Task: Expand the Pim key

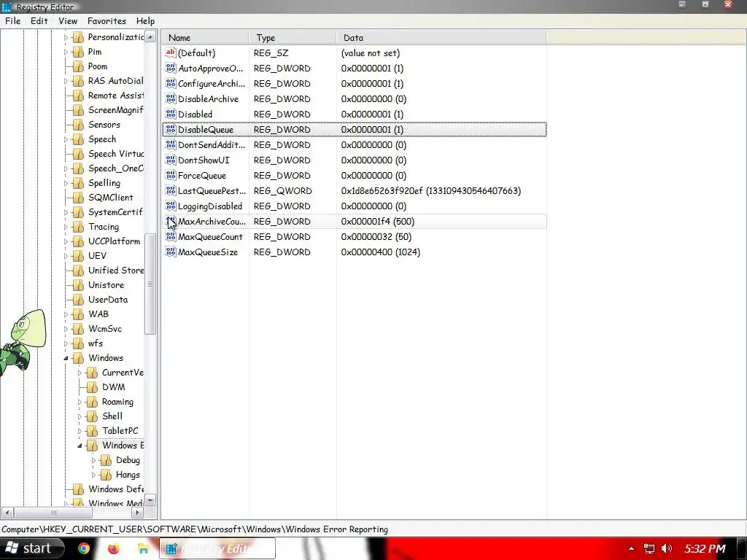Action: tap(66, 52)
